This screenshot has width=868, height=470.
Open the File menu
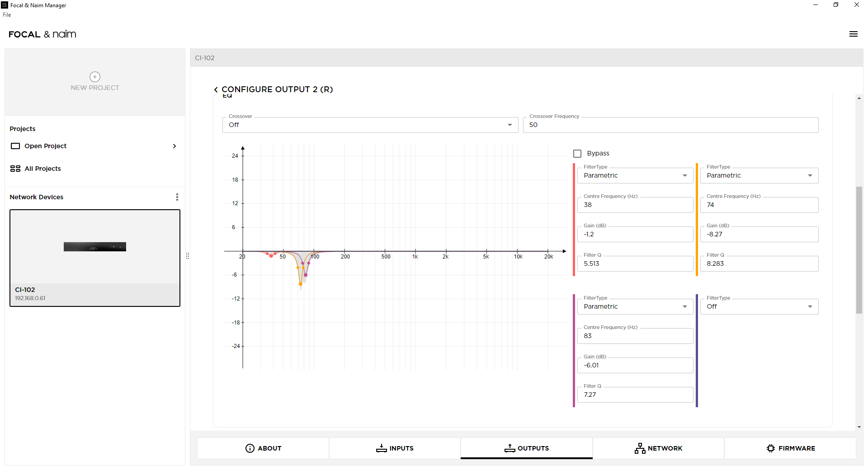[7, 15]
